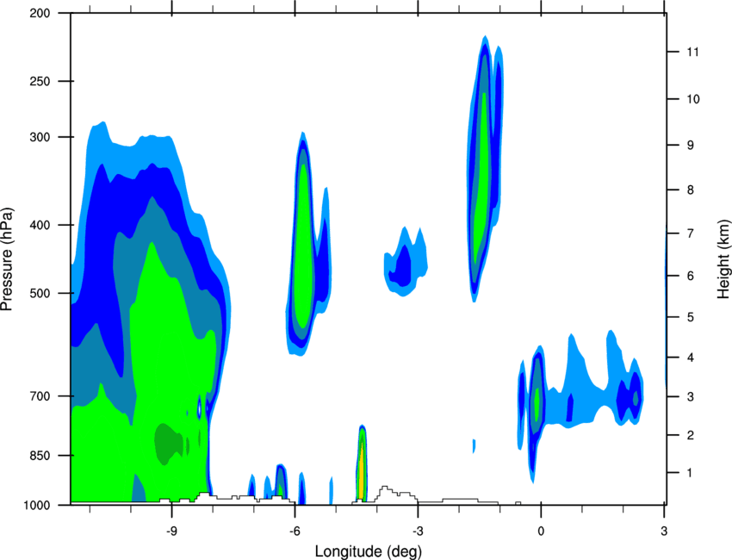Click the 6 km height label
Viewport: 732px width, 560px height.
691,276
